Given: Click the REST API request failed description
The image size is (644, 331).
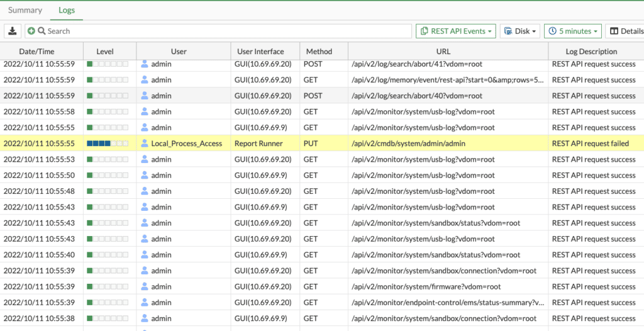Looking at the screenshot, I should tap(591, 143).
